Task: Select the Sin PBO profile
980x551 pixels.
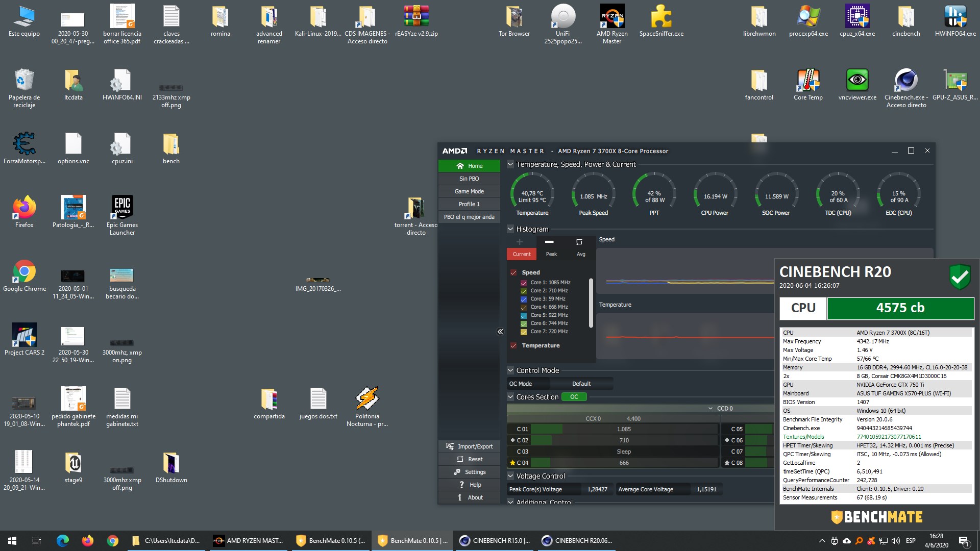Action: coord(469,179)
